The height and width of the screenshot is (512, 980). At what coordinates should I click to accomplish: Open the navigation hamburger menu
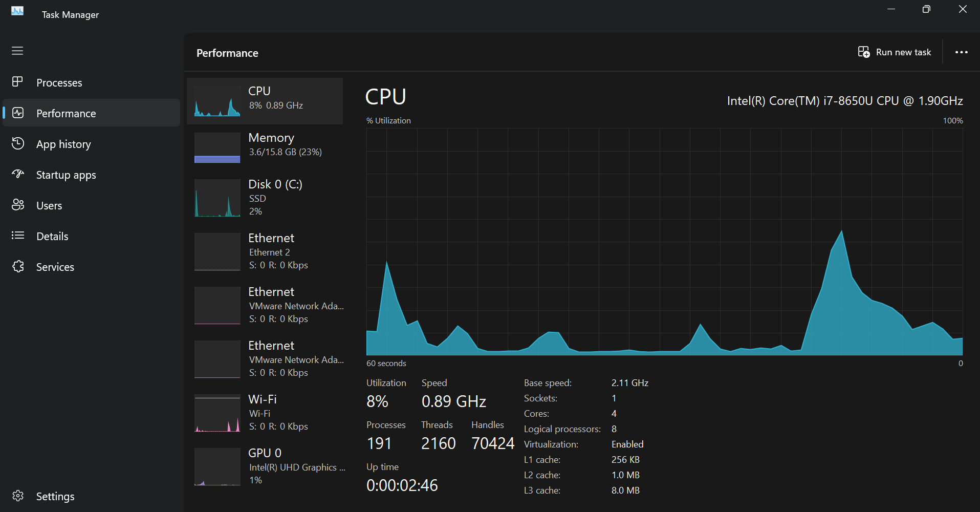17,51
